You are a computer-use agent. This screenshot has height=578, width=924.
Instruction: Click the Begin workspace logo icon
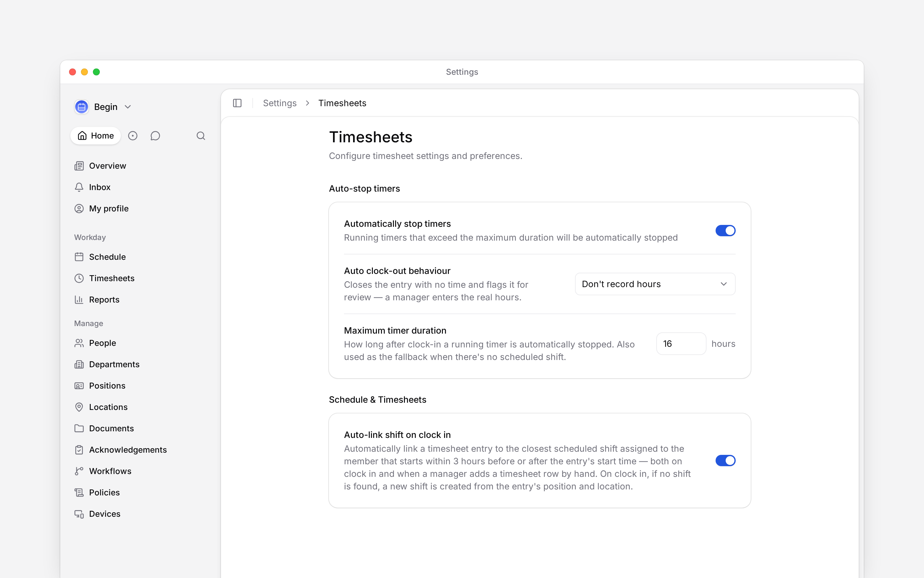pyautogui.click(x=81, y=107)
